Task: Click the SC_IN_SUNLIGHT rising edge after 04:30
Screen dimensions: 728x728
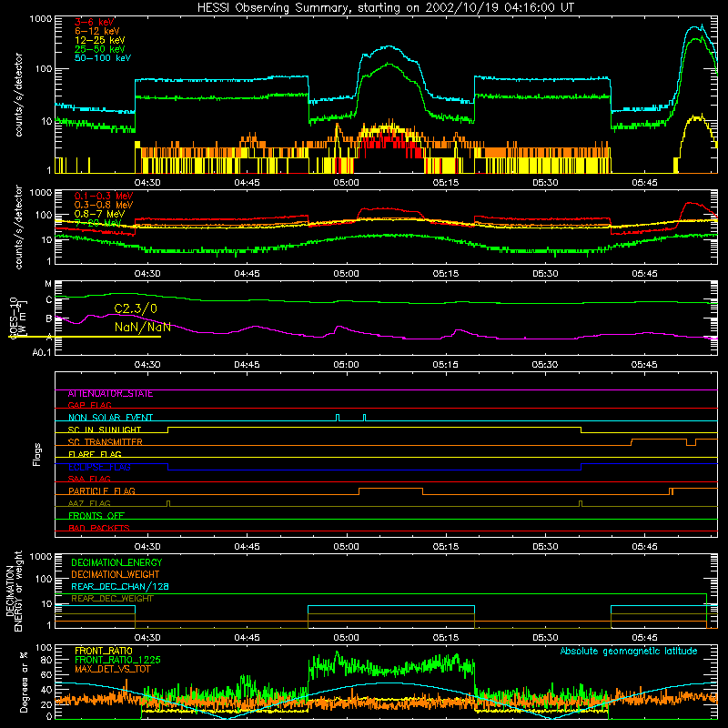Action: pyautogui.click(x=168, y=430)
